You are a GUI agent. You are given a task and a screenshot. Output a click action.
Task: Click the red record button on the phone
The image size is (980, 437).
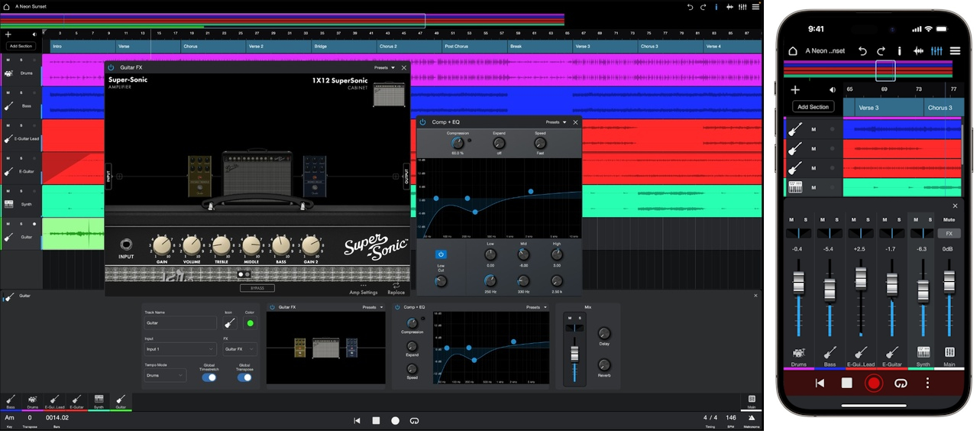tap(874, 383)
